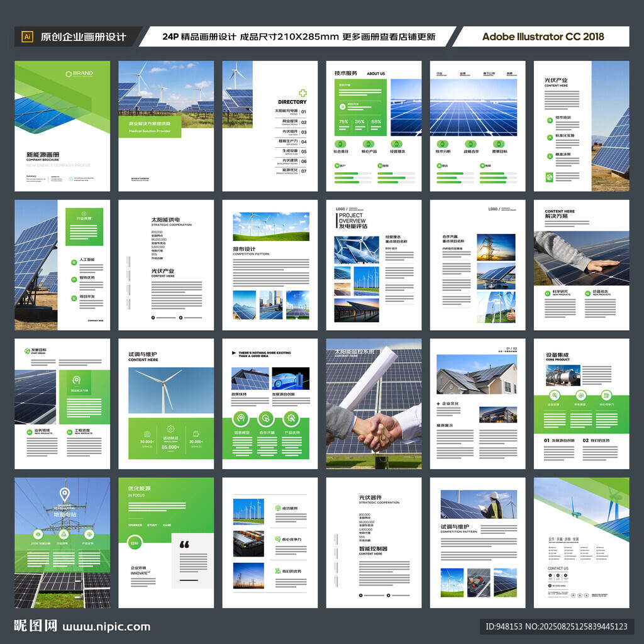This screenshot has width=644, height=644.
Task: Click the green circle icon above 技术分析
Action: [x=442, y=144]
